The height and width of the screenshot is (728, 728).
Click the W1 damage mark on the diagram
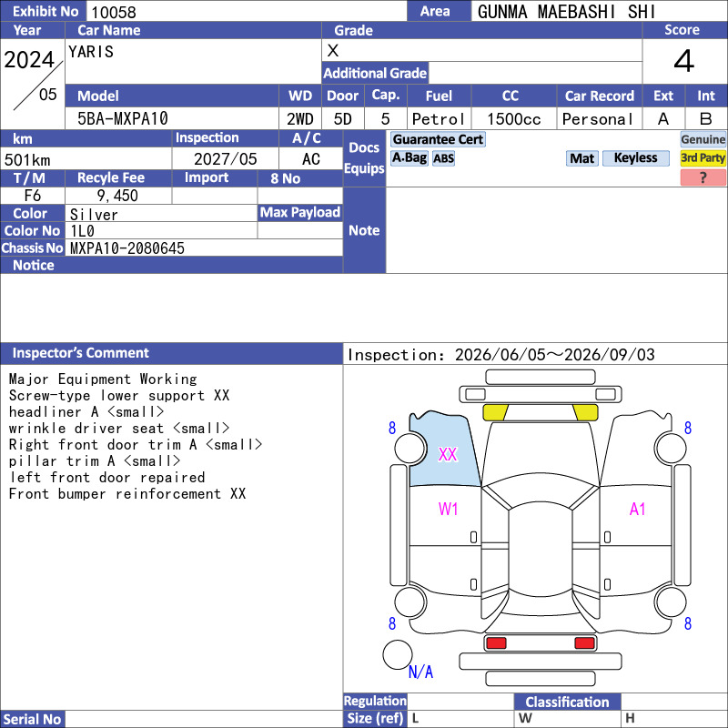click(448, 509)
